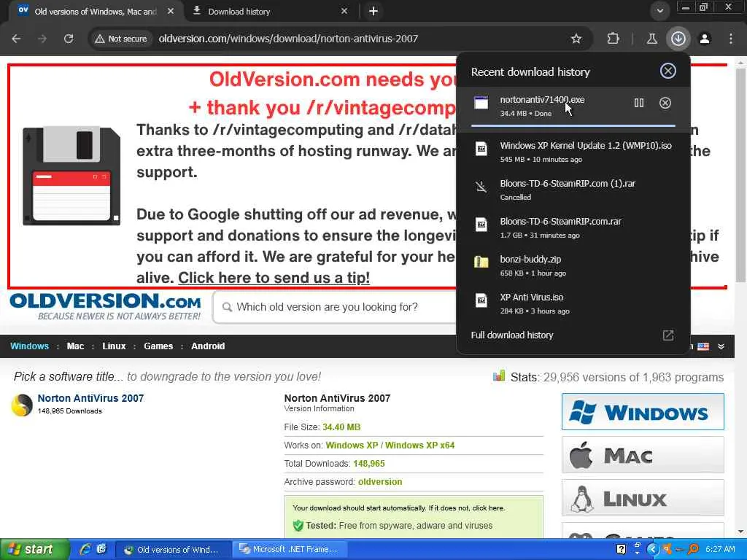Click the open-in-new-tab download history icon
This screenshot has width=747, height=560.
point(668,335)
